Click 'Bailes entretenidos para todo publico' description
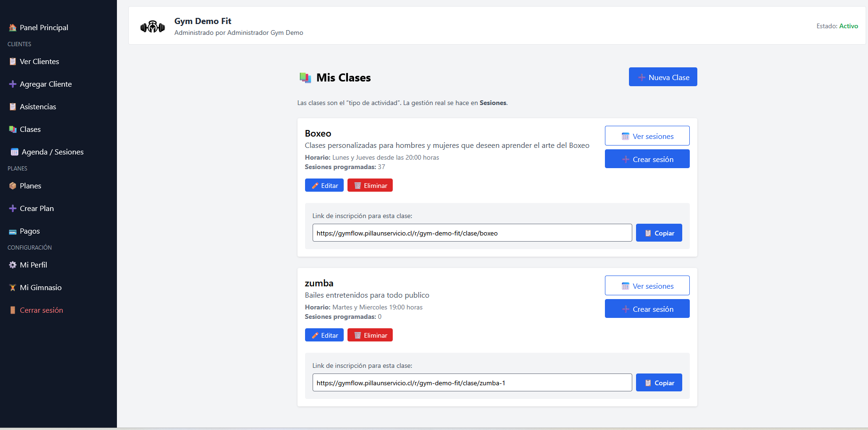The width and height of the screenshot is (868, 430). 367,295
